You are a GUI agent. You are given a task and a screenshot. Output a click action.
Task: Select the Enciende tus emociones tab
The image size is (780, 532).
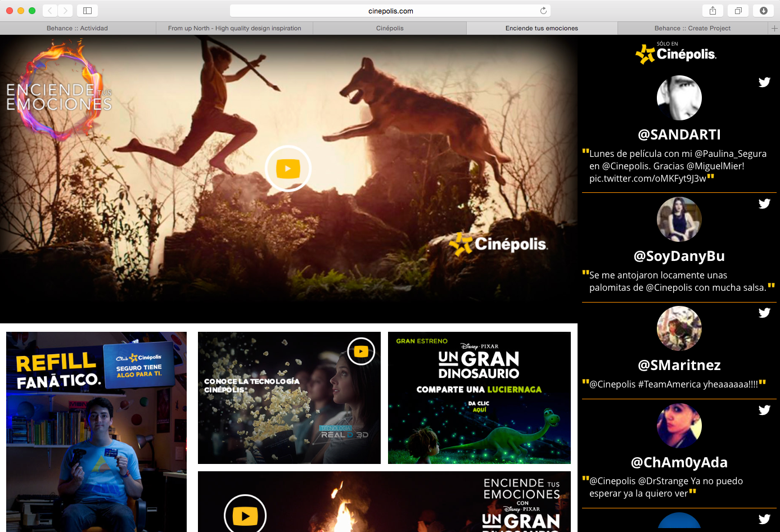542,28
